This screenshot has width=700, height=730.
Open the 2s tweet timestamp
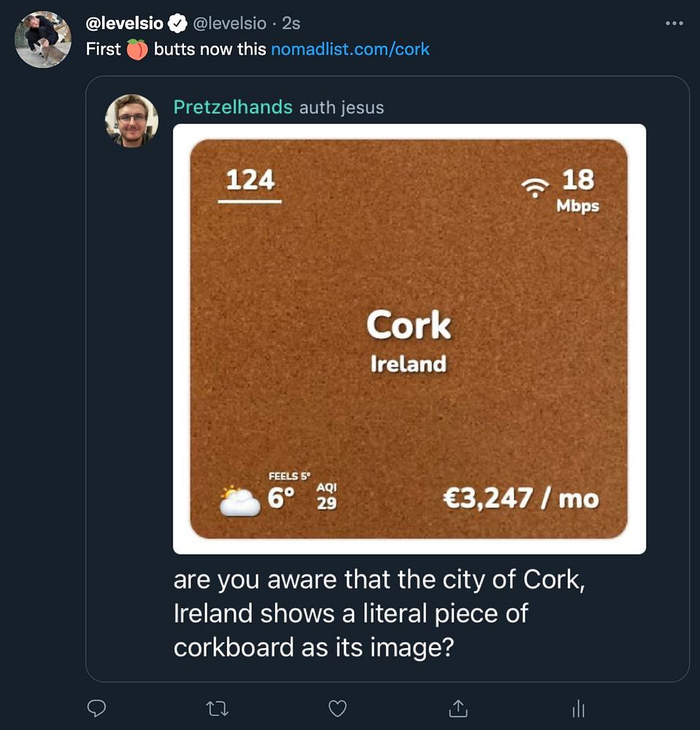[291, 23]
